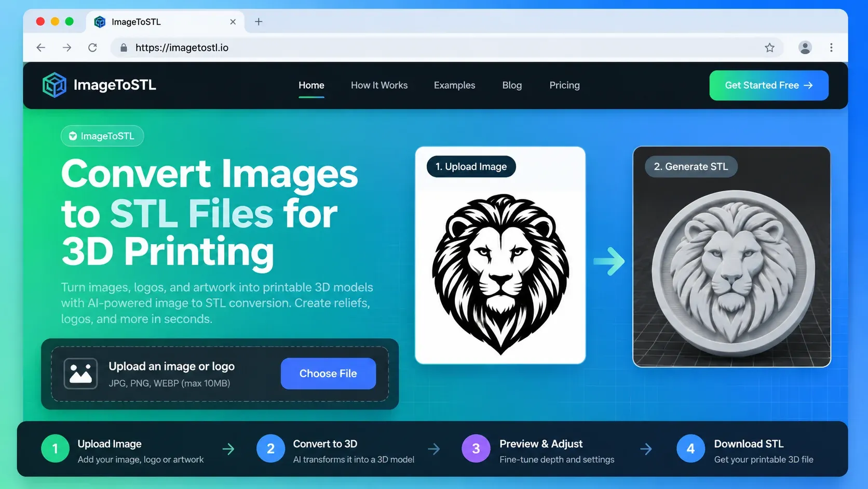Click 'Get your printable 3D file' text
The height and width of the screenshot is (489, 868).
tap(764, 459)
